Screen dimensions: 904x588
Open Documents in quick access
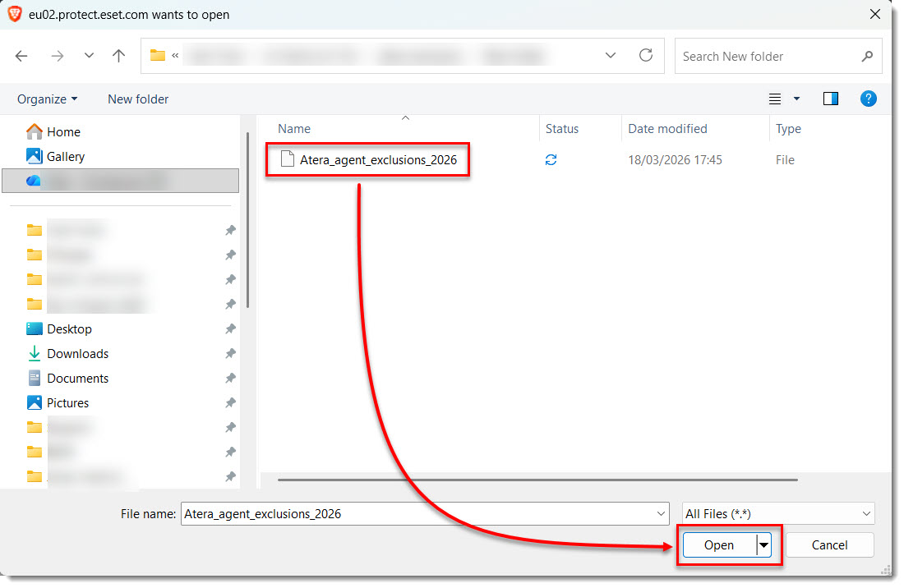click(x=77, y=379)
